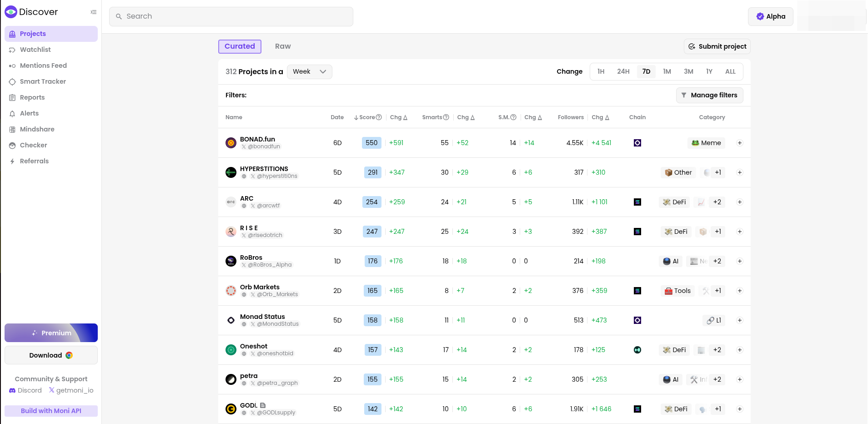Switch to the Raw projects view

[x=282, y=46]
